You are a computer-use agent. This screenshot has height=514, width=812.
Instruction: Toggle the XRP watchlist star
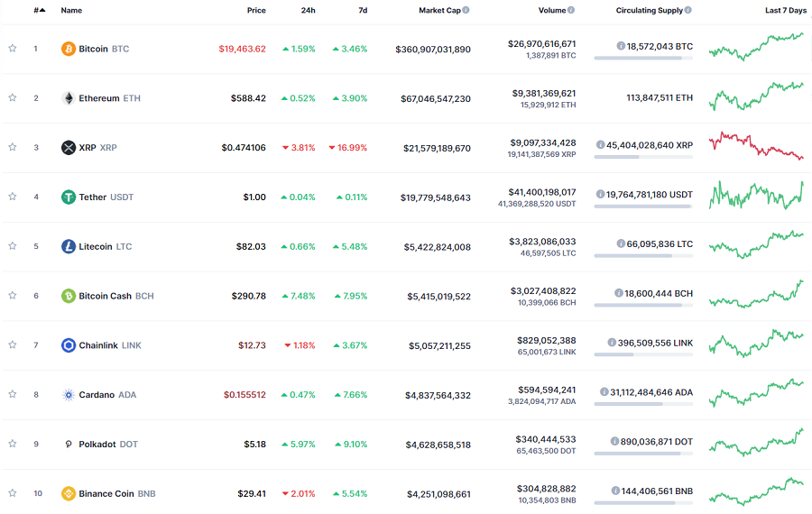point(13,147)
